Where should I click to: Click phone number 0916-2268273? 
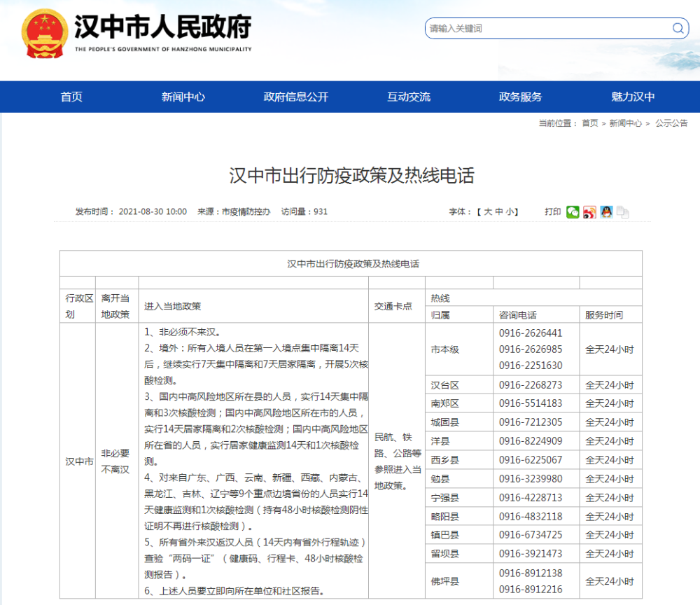(x=531, y=385)
